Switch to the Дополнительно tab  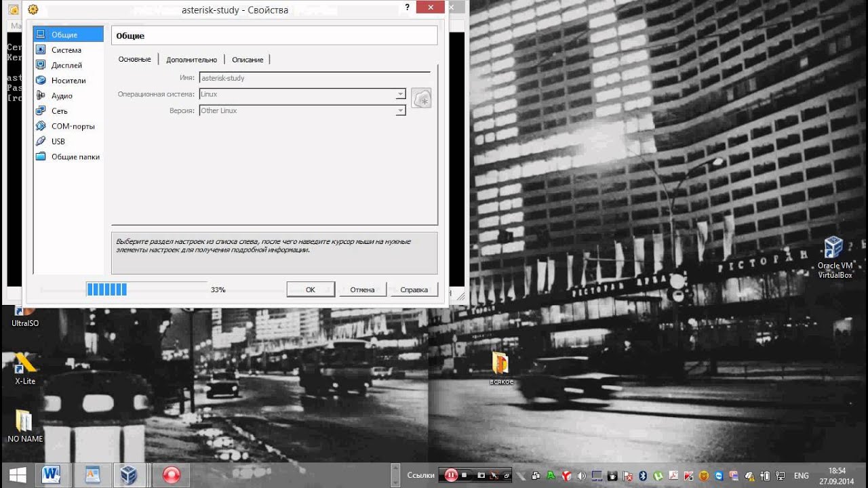(191, 60)
